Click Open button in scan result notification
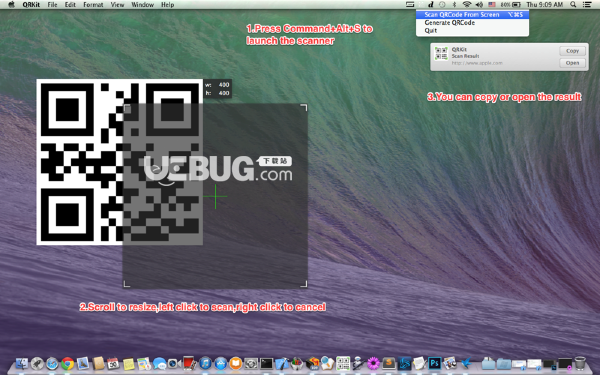Viewport: 600px width, 375px height. click(572, 63)
